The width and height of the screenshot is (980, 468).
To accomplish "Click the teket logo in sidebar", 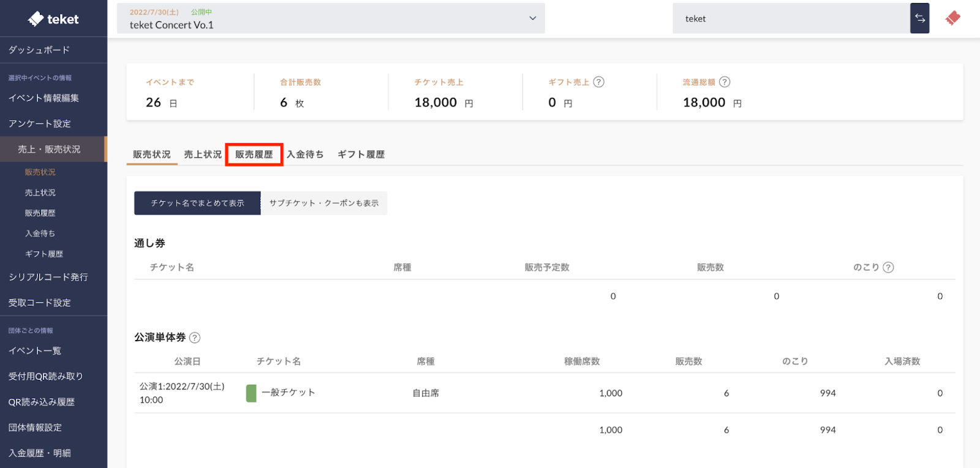I will pos(53,19).
